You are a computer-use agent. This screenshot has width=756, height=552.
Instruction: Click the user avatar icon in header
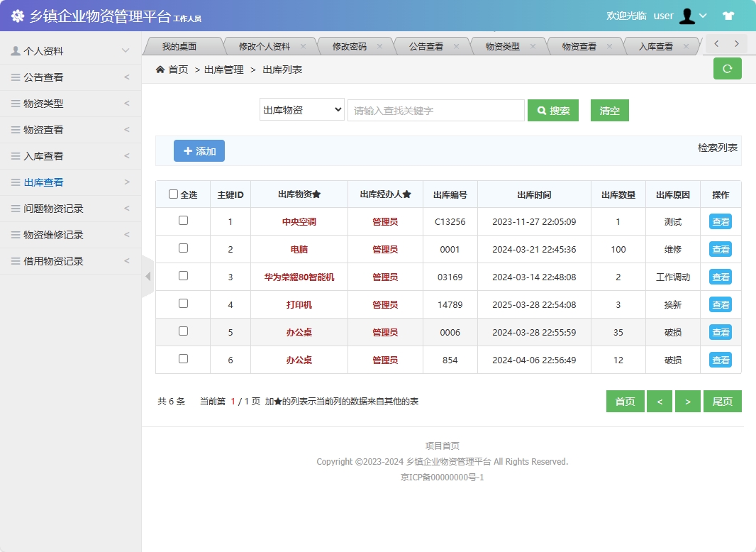687,16
